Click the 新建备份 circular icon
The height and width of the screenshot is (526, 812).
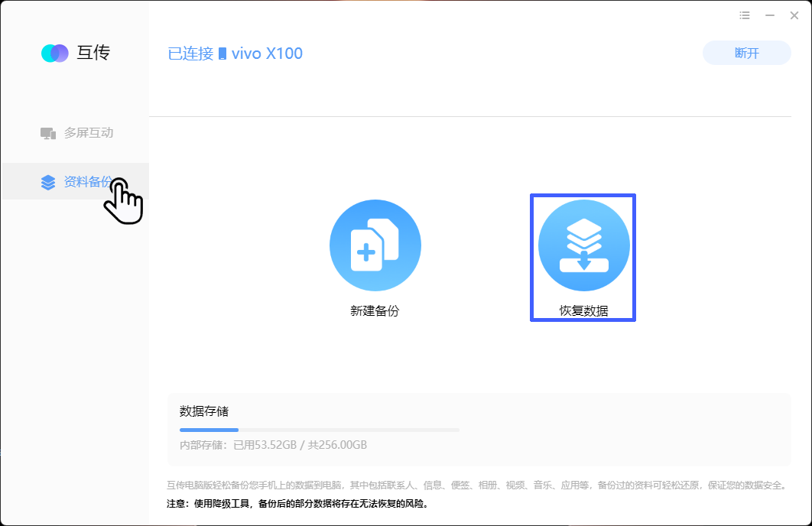[375, 245]
